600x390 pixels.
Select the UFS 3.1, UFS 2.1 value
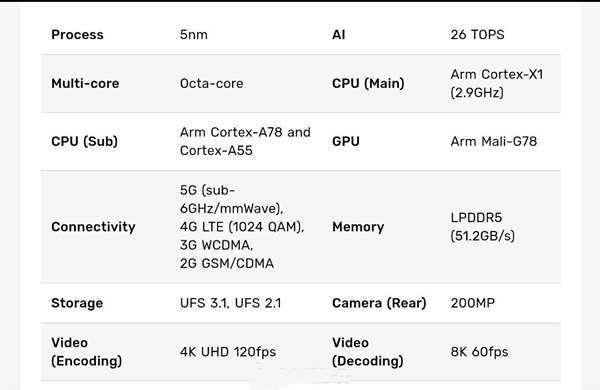point(230,303)
